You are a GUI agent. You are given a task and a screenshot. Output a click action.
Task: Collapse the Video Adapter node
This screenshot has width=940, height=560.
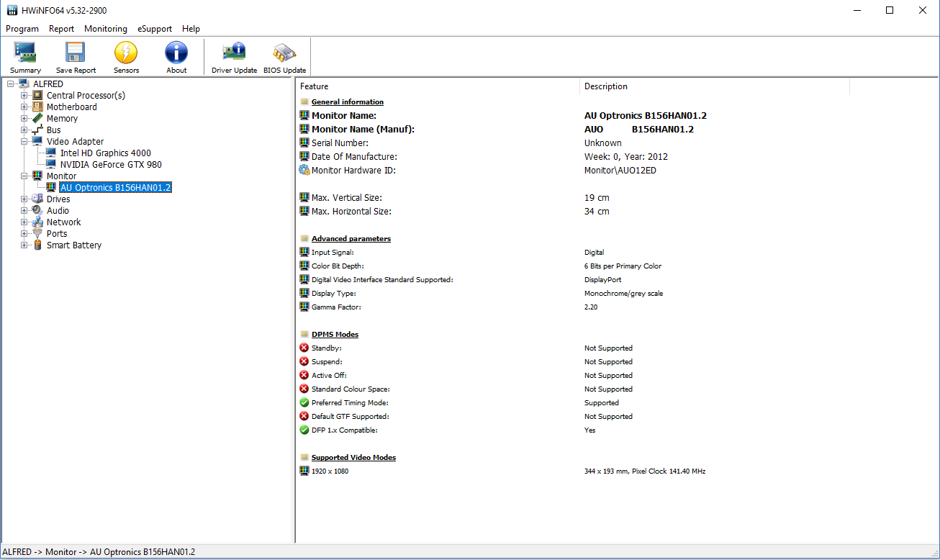pos(24,142)
